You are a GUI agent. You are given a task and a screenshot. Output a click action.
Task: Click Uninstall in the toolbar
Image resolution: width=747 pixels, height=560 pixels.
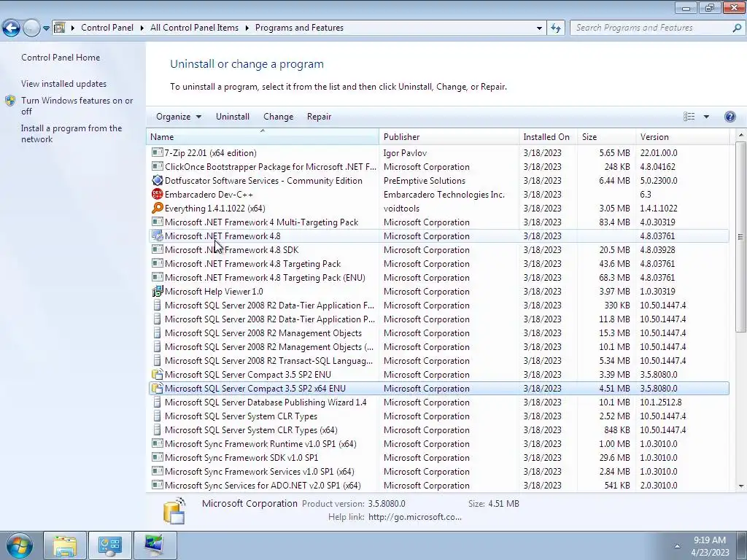click(x=233, y=117)
